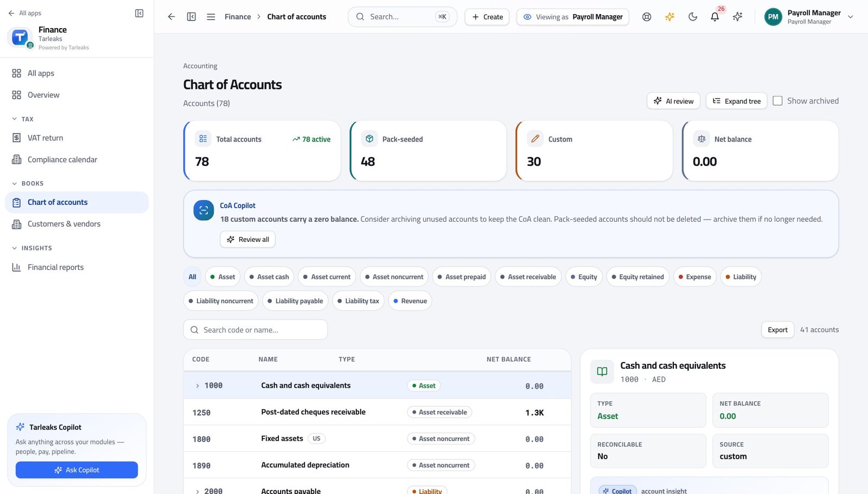Click the Expand tree button
Screen dimensions: 868x494
click(x=736, y=101)
